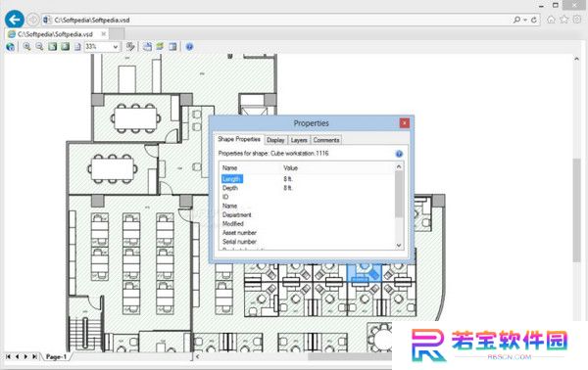Switch to the Layers tab
The width and height of the screenshot is (588, 370).
299,140
